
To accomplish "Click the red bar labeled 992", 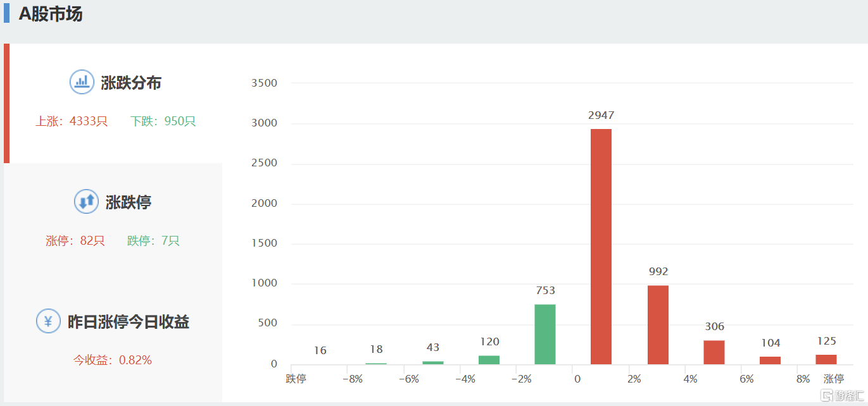I will pos(658,325).
